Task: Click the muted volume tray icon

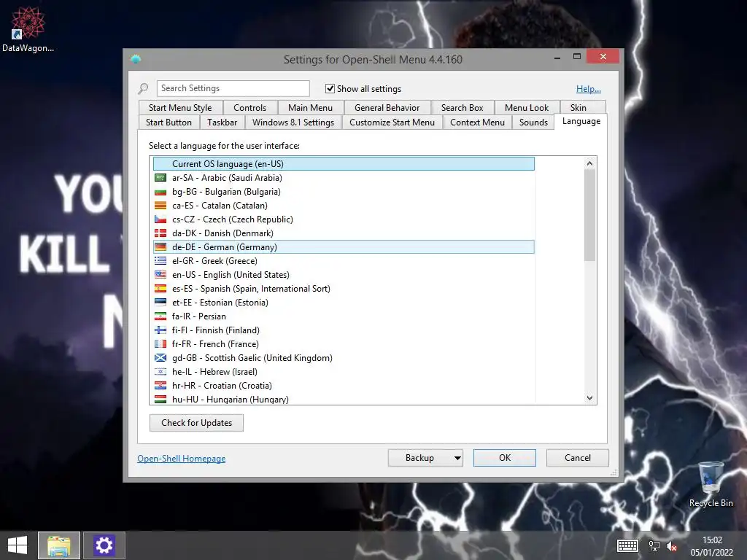Action: pyautogui.click(x=672, y=546)
